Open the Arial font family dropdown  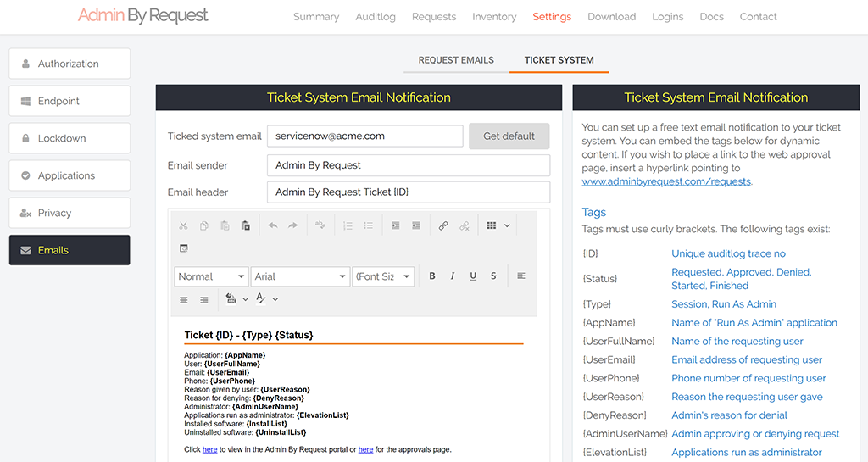(300, 276)
